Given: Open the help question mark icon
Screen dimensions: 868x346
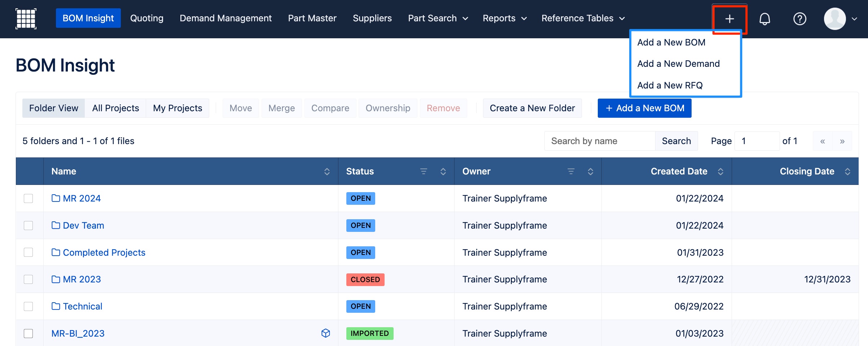Looking at the screenshot, I should pos(799,19).
